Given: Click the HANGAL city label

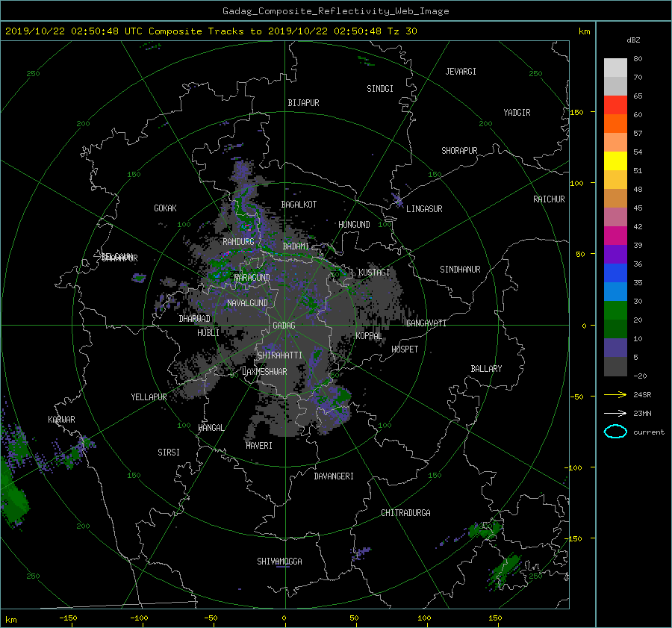Looking at the screenshot, I should click(211, 428).
